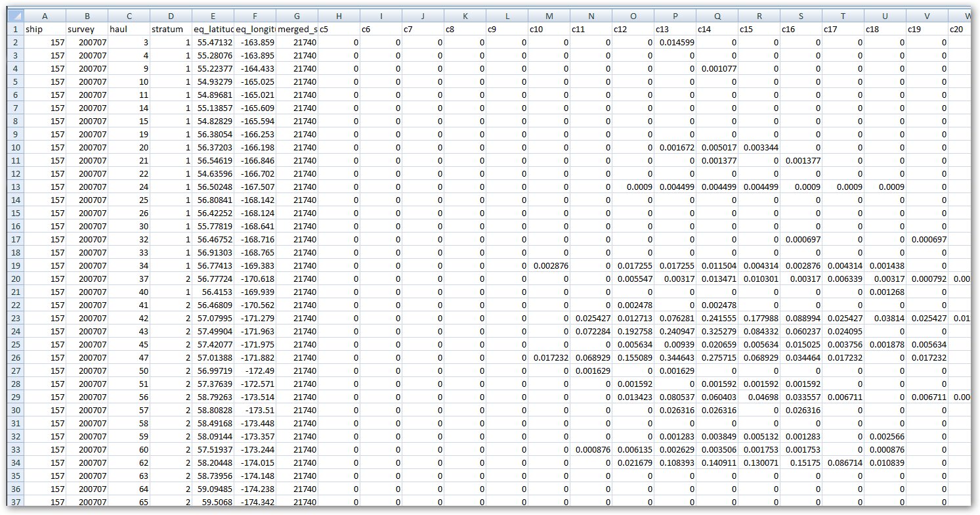Viewport: 980px width, 515px height.
Task: Select cell containing -172.49
Action: coord(255,370)
